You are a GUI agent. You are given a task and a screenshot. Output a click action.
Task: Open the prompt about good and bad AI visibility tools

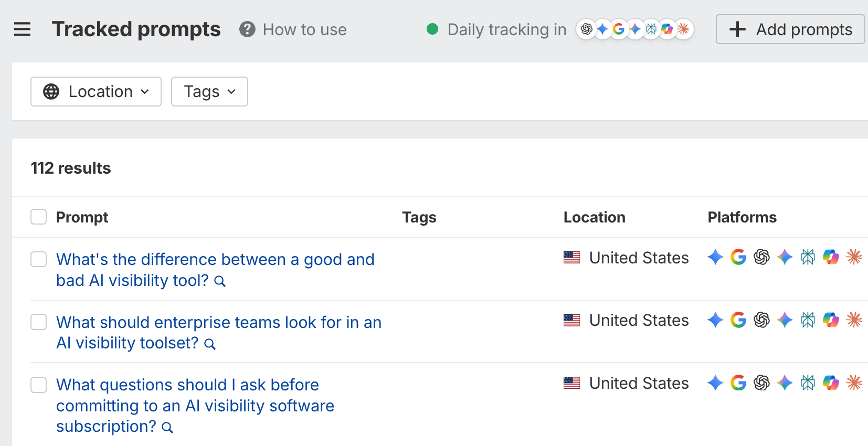(x=215, y=270)
